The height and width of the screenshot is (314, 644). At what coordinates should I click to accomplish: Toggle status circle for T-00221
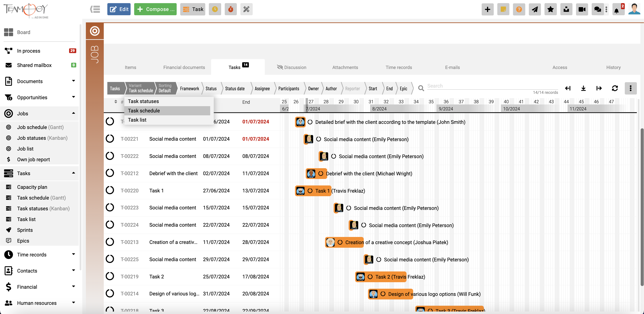110,138
